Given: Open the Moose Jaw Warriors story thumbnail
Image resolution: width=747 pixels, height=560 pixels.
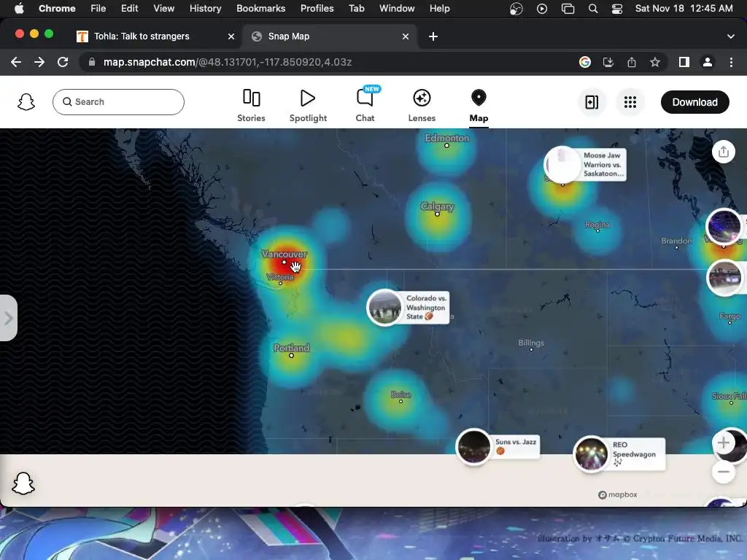Looking at the screenshot, I should pos(562,165).
